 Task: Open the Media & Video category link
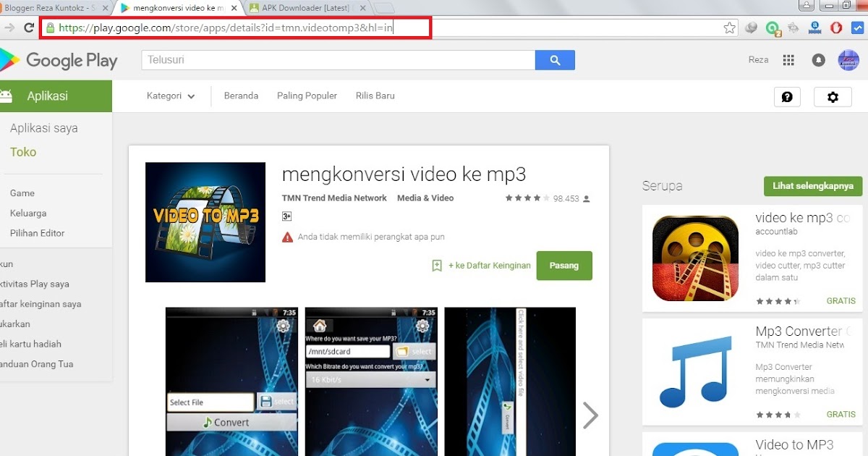point(425,198)
